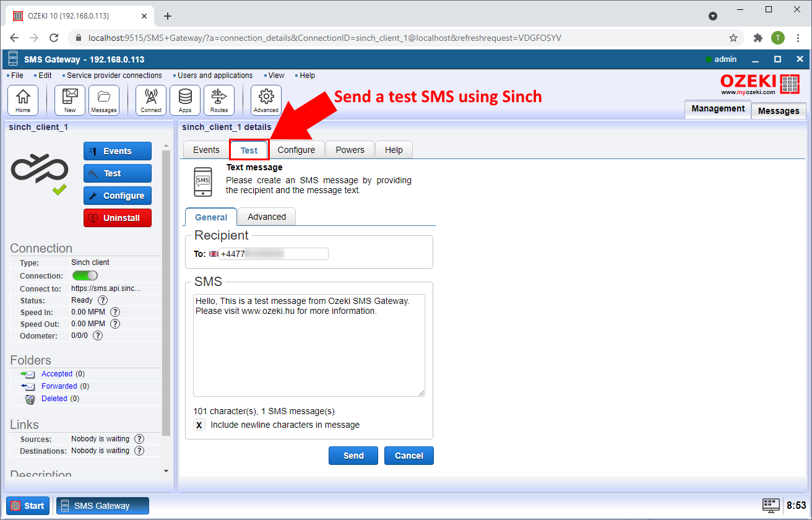Open the Apps database toolbar icon
The image size is (812, 520).
click(185, 100)
